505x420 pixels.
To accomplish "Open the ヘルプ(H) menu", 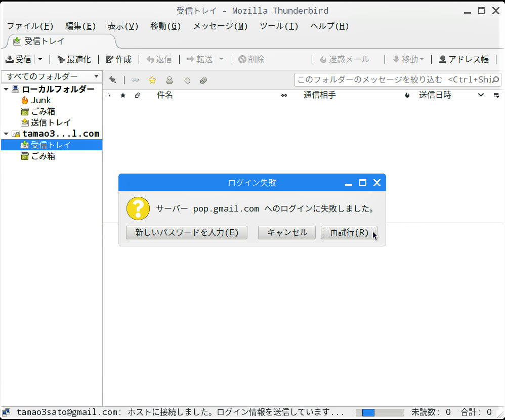I will [x=329, y=26].
